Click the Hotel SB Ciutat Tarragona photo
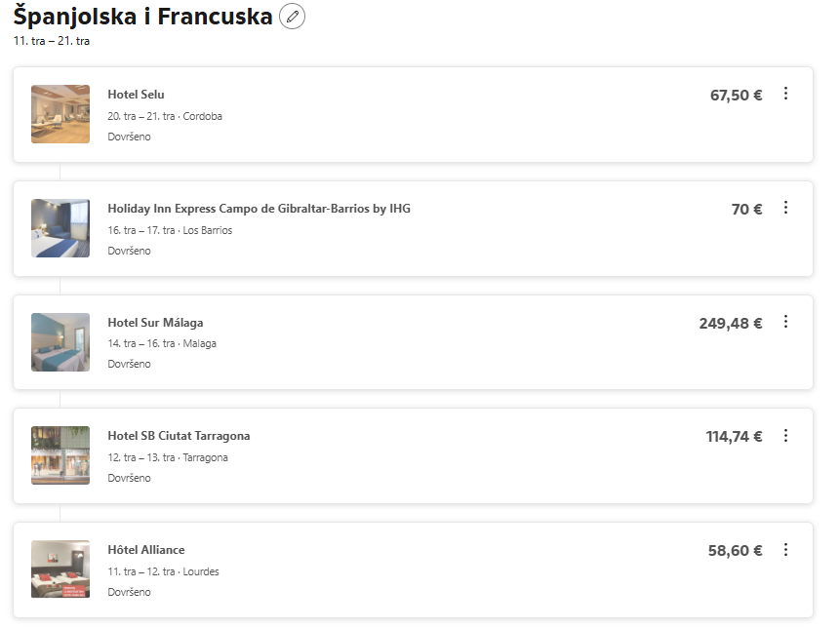This screenshot has width=840, height=628. pyautogui.click(x=60, y=455)
